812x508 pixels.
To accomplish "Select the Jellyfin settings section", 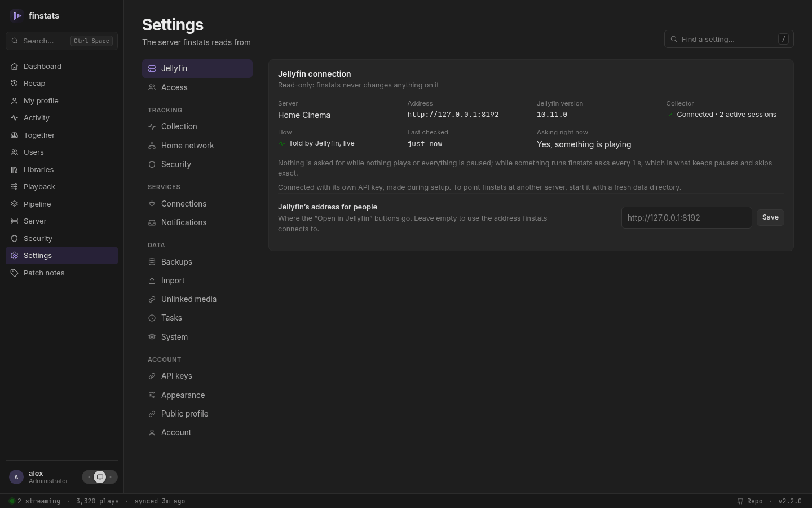I will pos(197,68).
